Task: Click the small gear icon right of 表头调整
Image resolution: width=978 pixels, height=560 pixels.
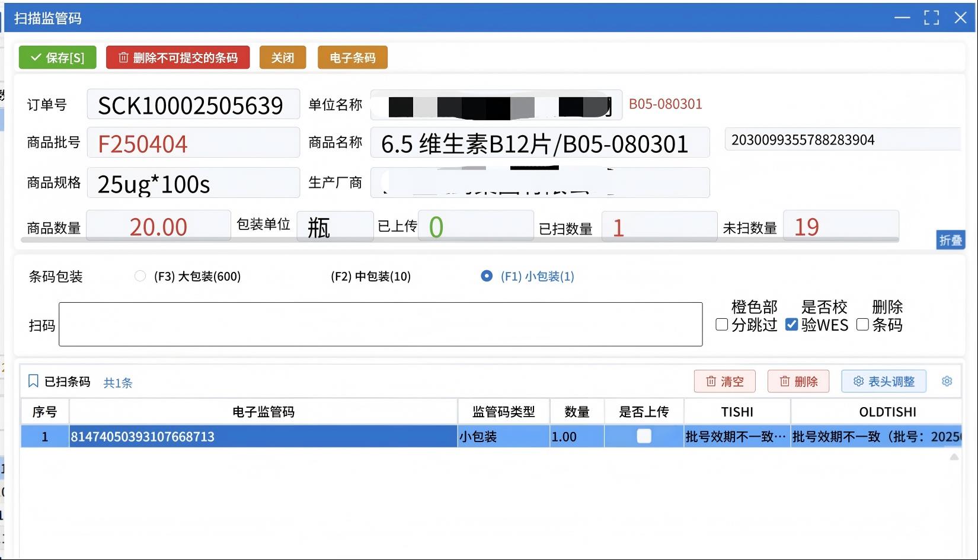Action: pos(947,382)
